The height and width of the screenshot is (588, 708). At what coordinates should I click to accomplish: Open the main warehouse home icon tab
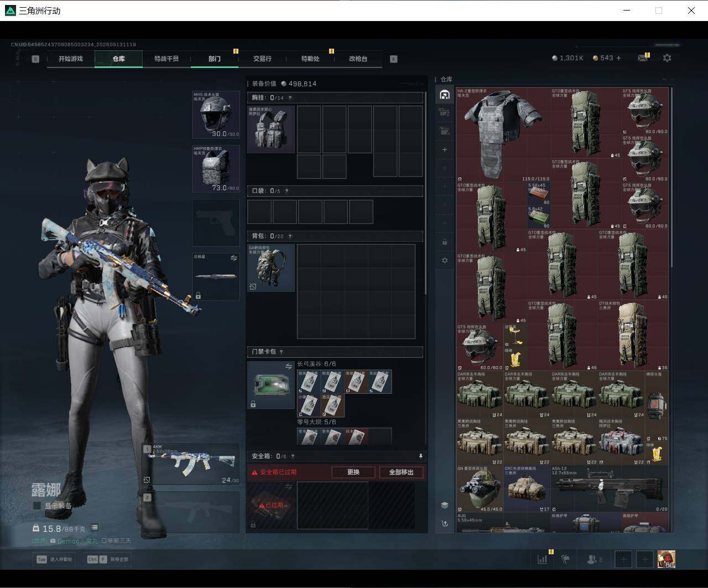[444, 95]
